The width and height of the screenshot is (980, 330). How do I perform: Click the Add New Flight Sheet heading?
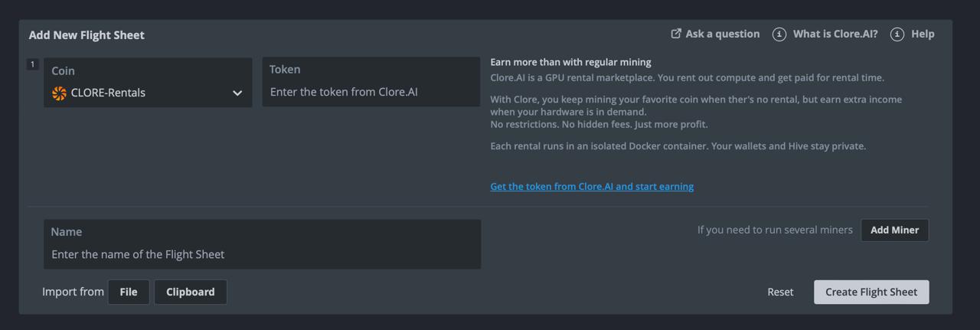[x=87, y=35]
